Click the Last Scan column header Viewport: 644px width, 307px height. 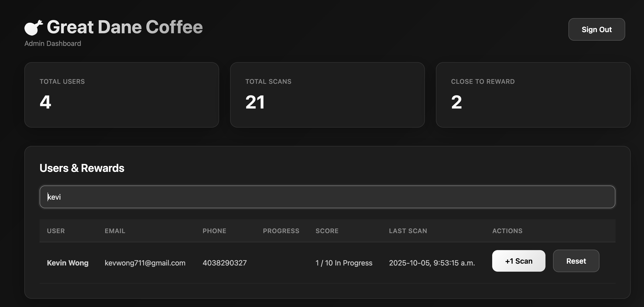click(408, 231)
